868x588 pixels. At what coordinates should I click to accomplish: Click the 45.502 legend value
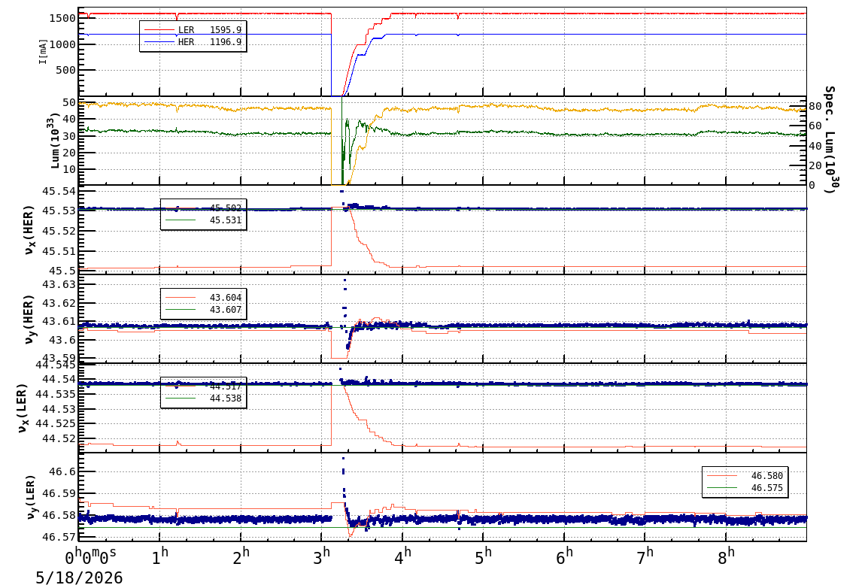pos(226,208)
